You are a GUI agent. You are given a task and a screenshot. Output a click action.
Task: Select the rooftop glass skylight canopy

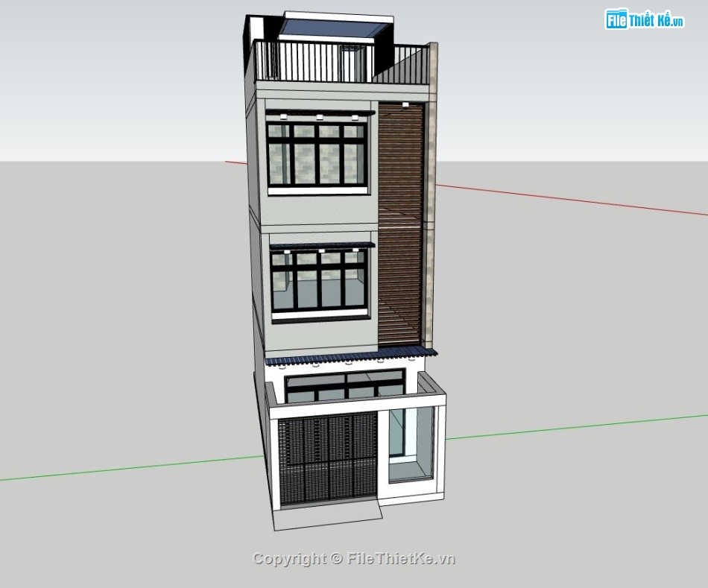335,28
